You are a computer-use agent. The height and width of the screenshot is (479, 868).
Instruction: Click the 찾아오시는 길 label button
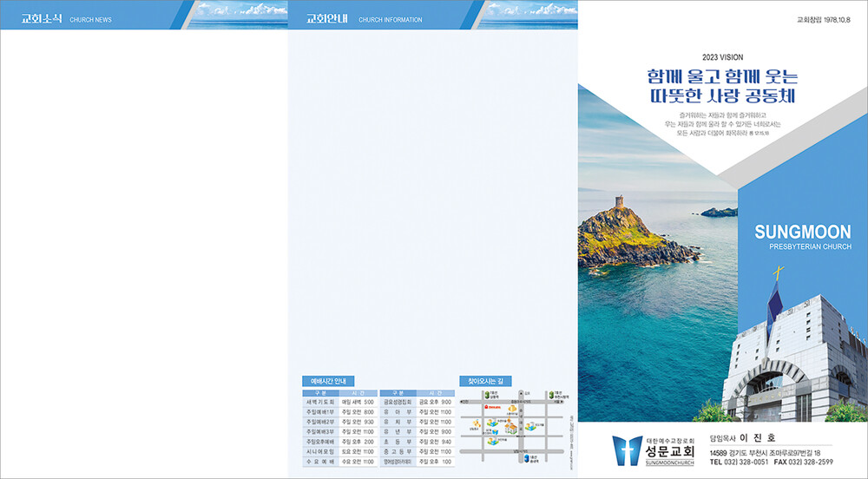click(x=485, y=381)
